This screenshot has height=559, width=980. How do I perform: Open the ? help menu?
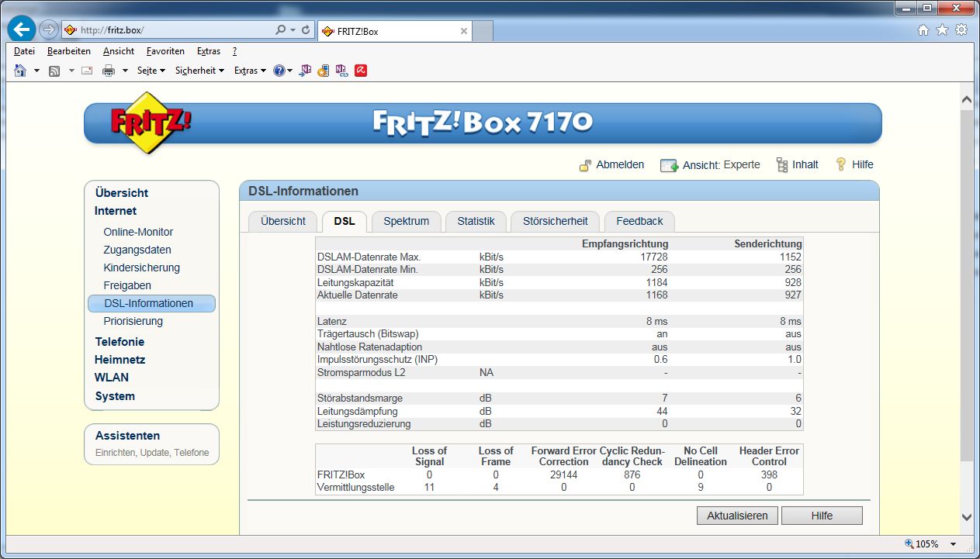235,51
